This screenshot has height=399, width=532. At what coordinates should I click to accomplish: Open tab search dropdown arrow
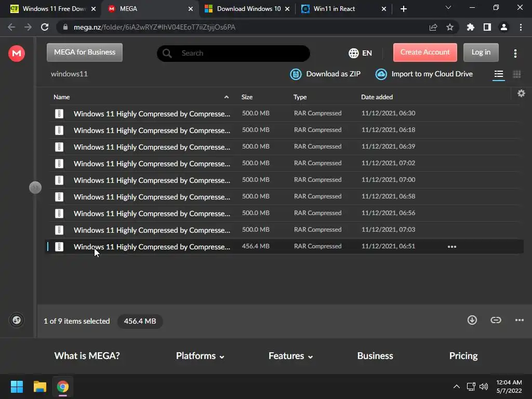[x=448, y=7]
